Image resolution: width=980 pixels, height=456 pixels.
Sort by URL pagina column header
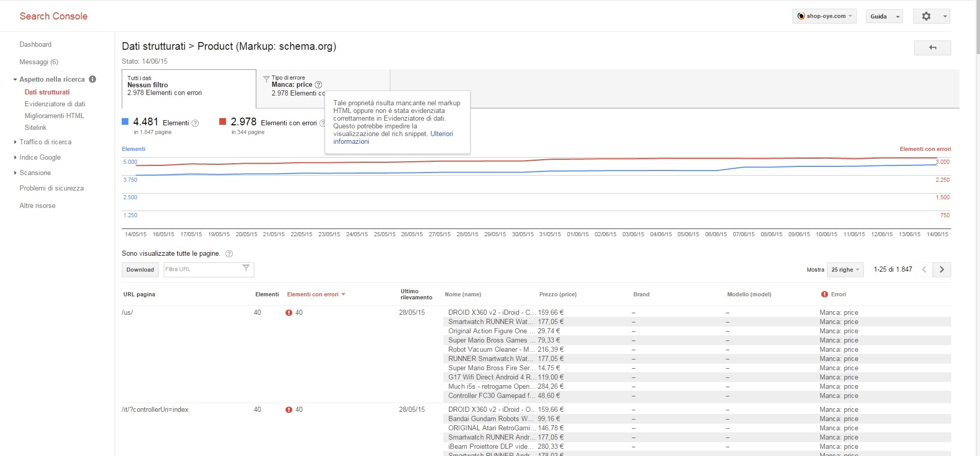coord(139,294)
